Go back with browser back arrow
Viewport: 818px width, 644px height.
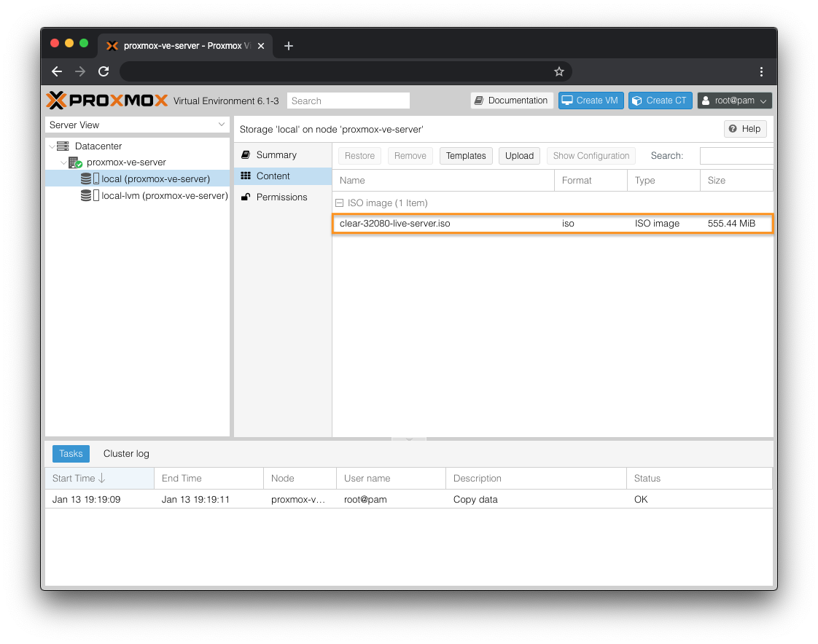(x=57, y=71)
